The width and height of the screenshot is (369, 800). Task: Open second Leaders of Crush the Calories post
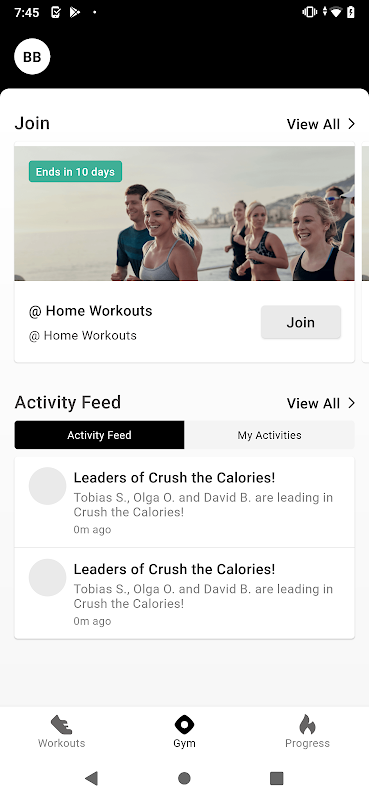184,594
